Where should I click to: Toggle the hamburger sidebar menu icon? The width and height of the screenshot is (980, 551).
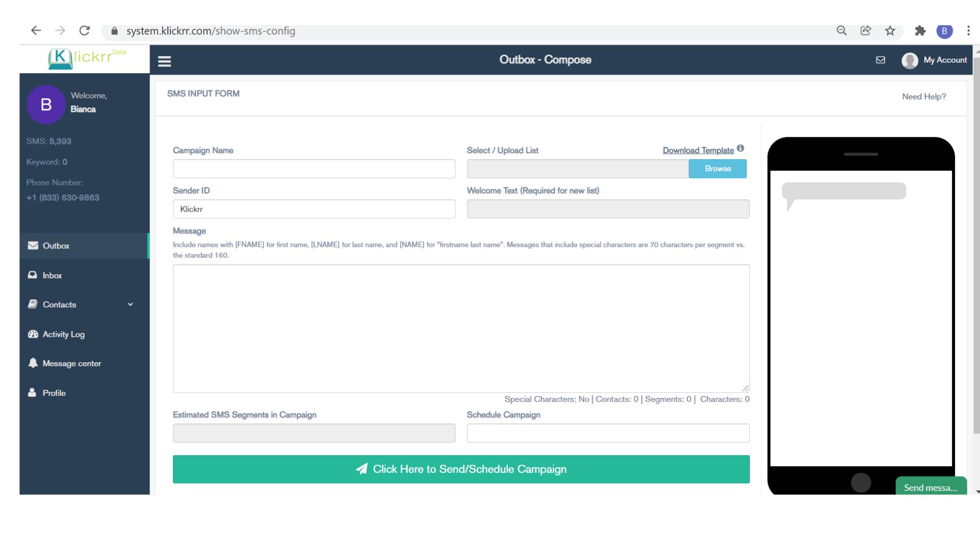pyautogui.click(x=164, y=61)
